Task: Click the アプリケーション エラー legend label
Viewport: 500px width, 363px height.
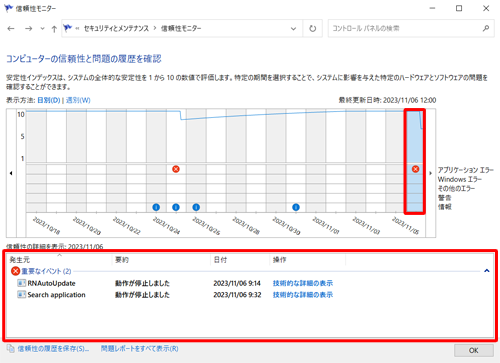Action: 465,170
